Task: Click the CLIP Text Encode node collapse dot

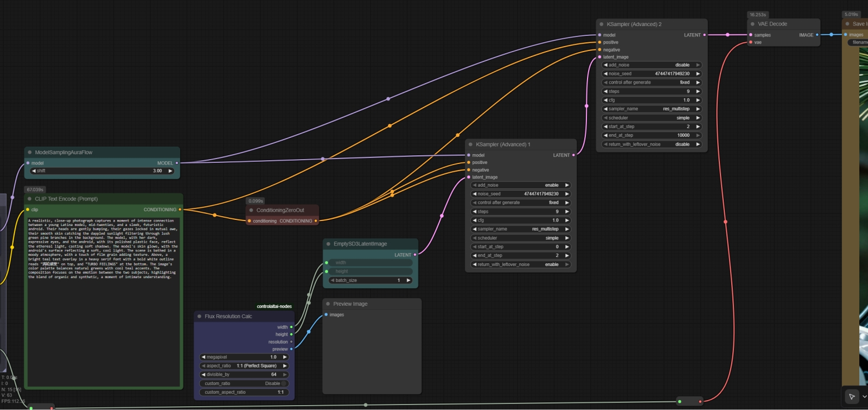Action: 29,199
